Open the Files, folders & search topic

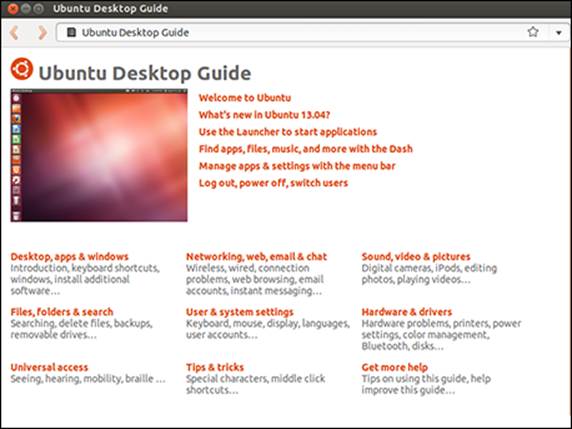tap(62, 312)
